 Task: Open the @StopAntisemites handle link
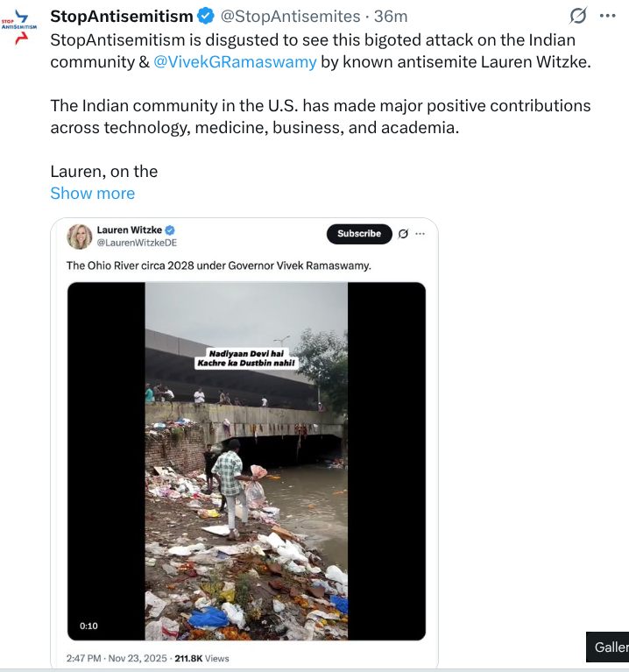tap(291, 17)
